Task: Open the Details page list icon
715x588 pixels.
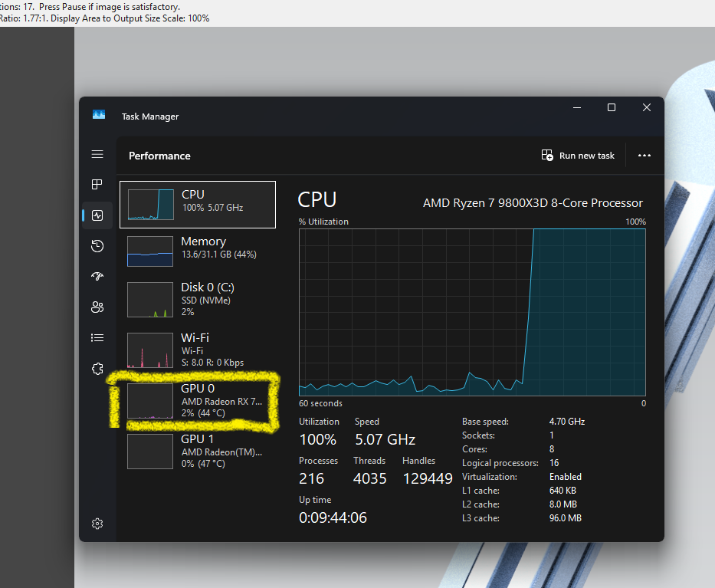Action: tap(97, 337)
